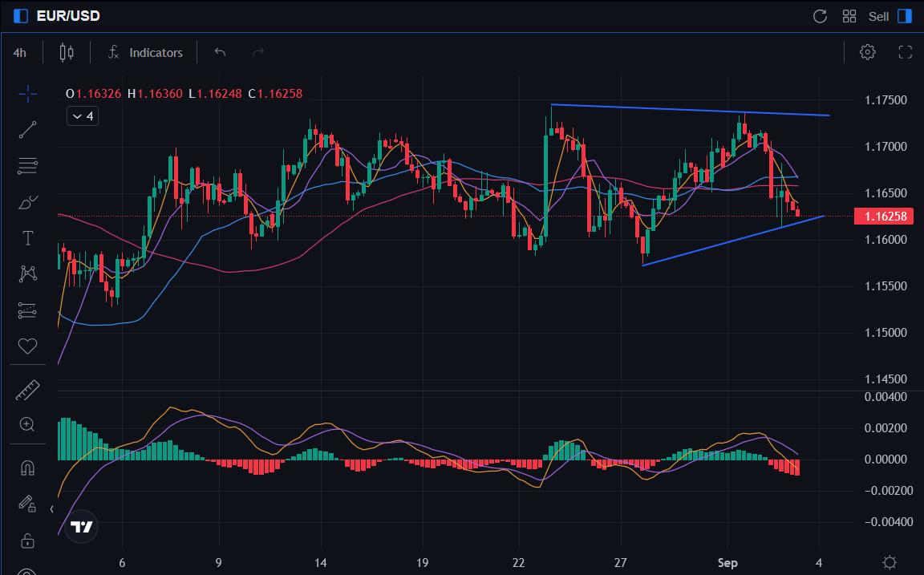Image resolution: width=924 pixels, height=575 pixels.
Task: Click the Sell button
Action: (x=878, y=17)
